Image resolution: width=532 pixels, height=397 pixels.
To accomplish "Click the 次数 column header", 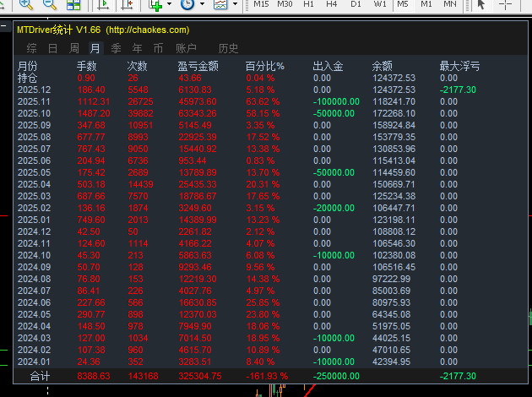I will [x=137, y=66].
